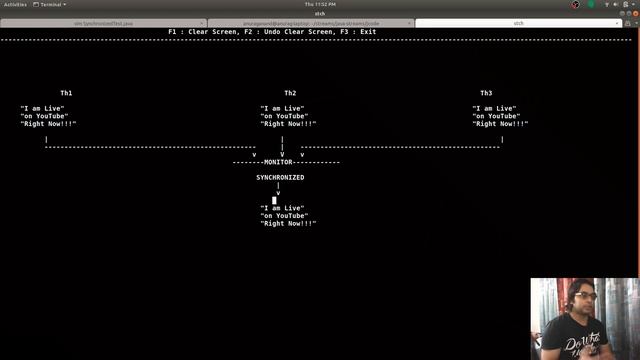Click the 'SYNCHRONIZED' label
This screenshot has width=640, height=360.
tap(280, 178)
